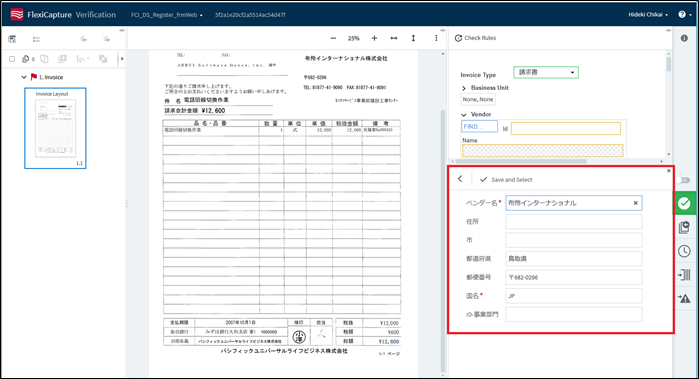Click the 市 city input field
The image size is (699, 379).
(x=574, y=240)
